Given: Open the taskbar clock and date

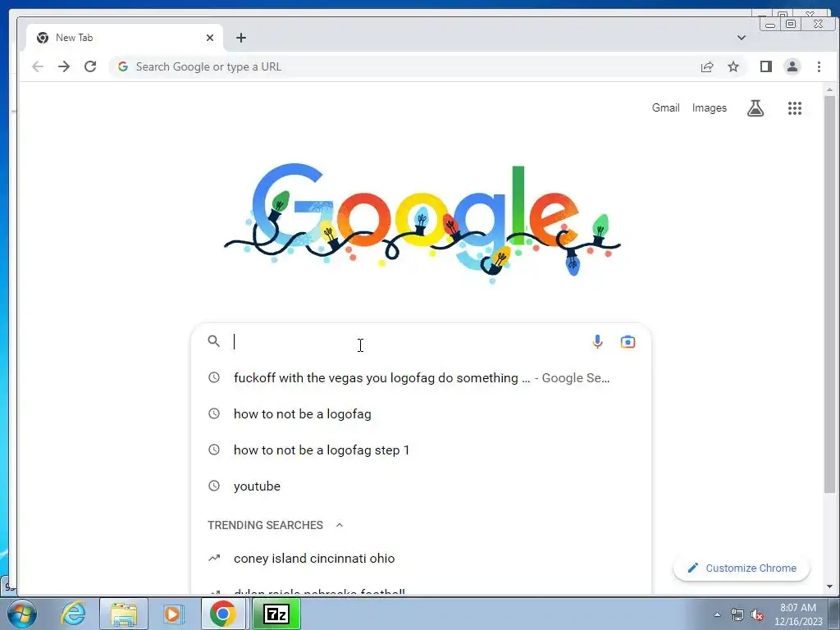Looking at the screenshot, I should coord(798,614).
